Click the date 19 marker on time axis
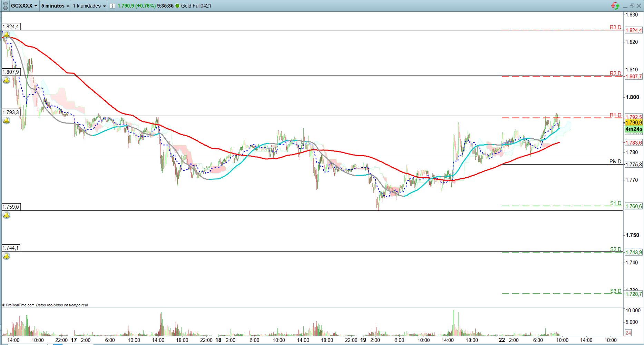Image resolution: width=644 pixels, height=345 pixels. pyautogui.click(x=363, y=340)
